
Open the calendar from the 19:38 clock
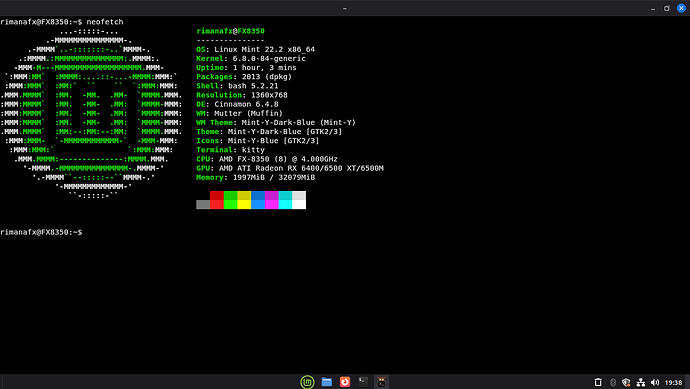click(673, 382)
